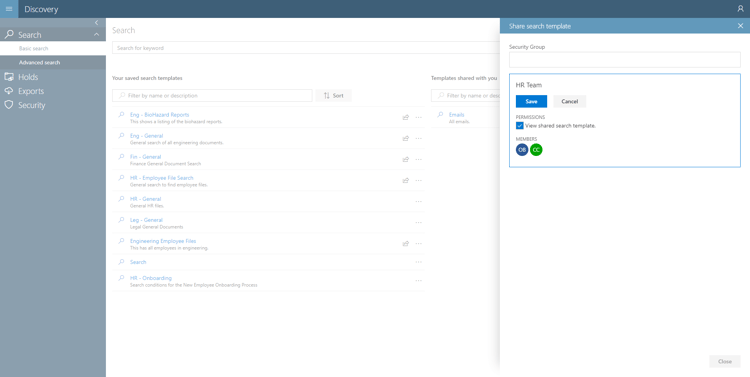The image size is (750, 377).
Task: Click the OB member avatar
Action: (522, 150)
